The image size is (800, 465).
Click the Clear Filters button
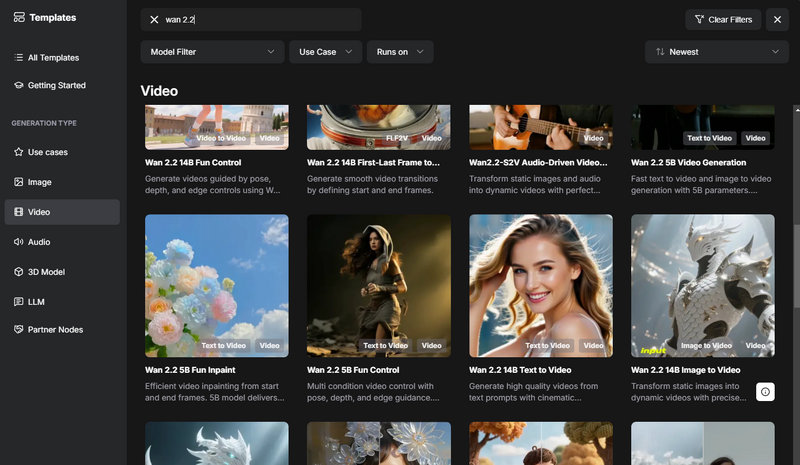click(x=721, y=20)
